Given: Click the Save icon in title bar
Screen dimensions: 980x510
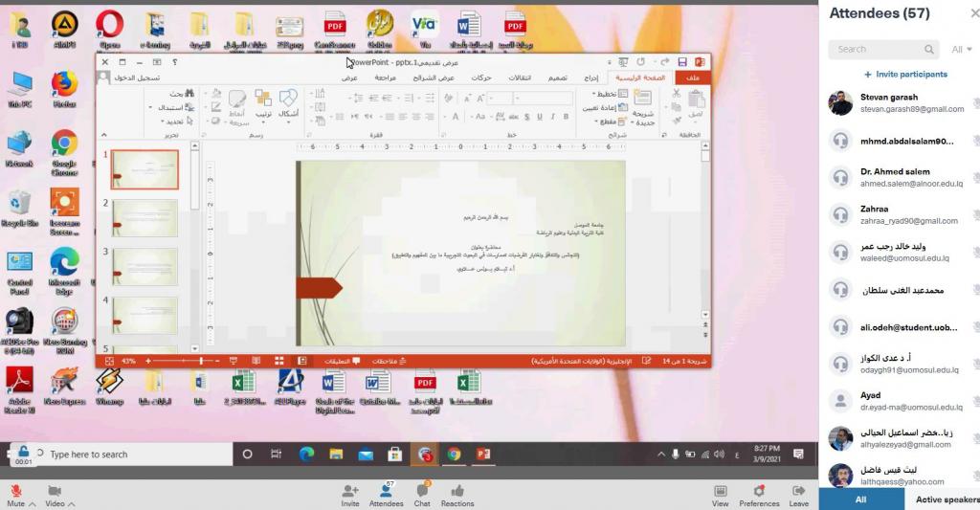Looking at the screenshot, I should (682, 62).
